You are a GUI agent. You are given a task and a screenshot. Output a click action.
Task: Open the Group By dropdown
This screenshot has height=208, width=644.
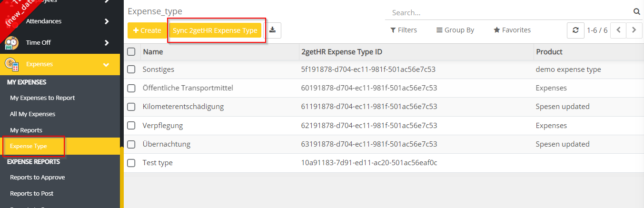(x=455, y=30)
